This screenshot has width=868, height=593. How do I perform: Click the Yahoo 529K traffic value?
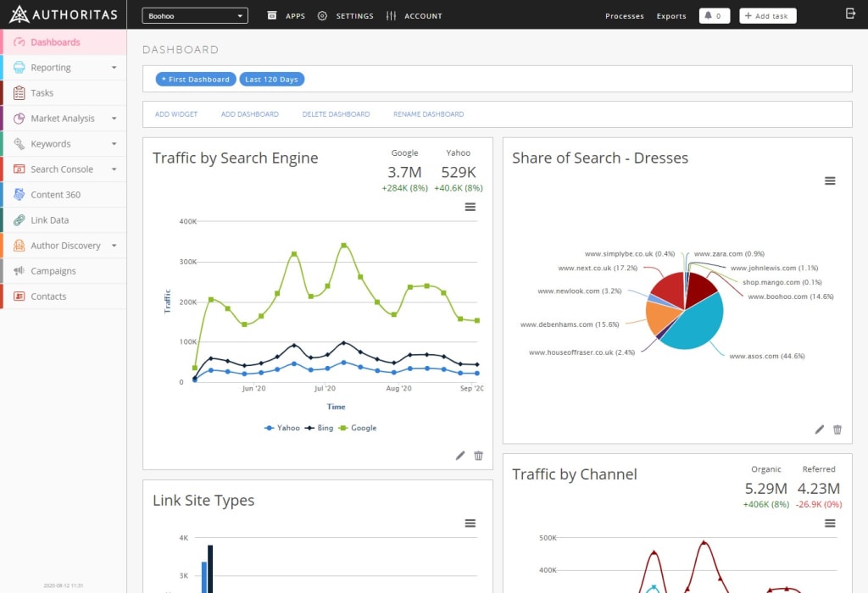click(x=459, y=173)
